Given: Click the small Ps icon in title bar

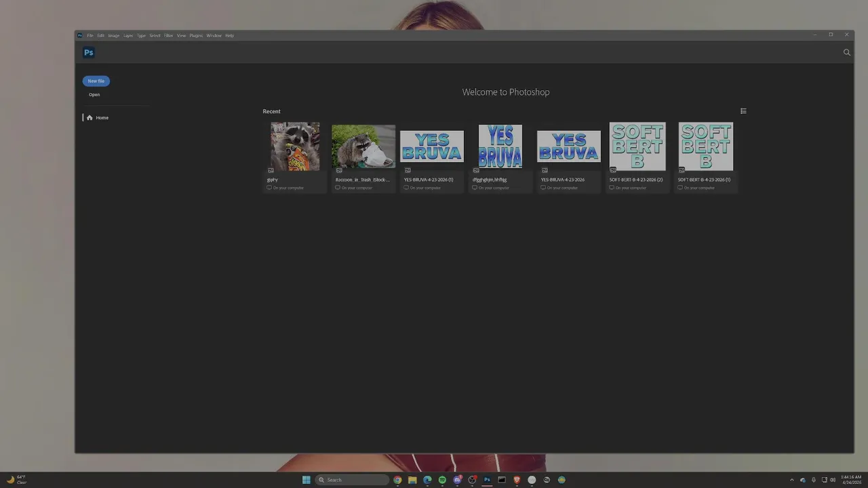Looking at the screenshot, I should tap(79, 35).
